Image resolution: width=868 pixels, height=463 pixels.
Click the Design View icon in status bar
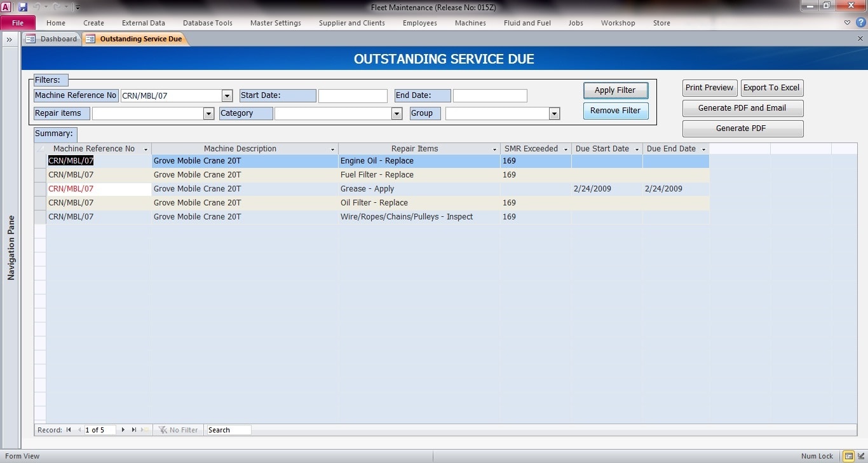pos(860,456)
